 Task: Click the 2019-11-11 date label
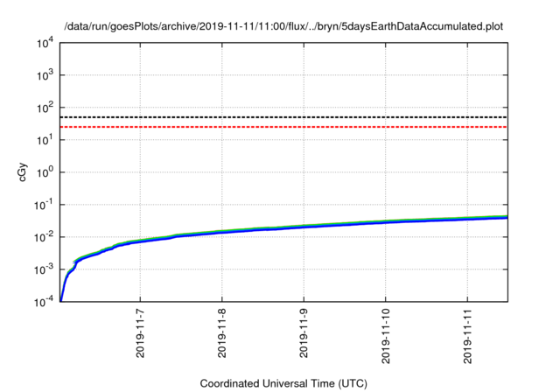click(x=467, y=337)
